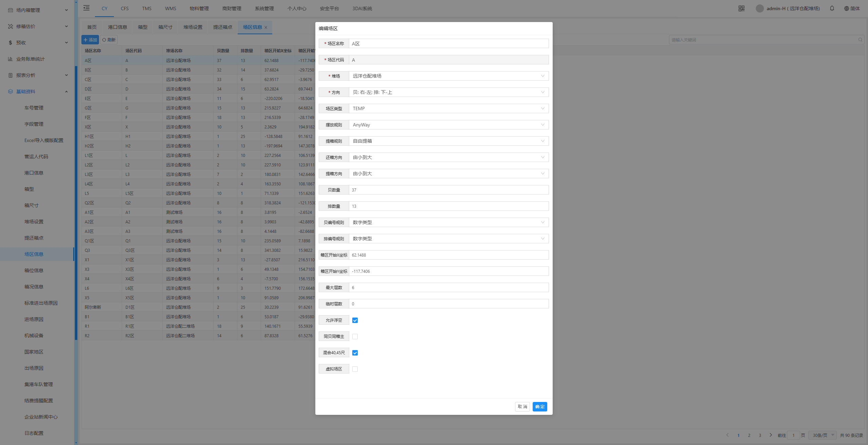
Task: Check the 虚拟场区 checkbox
Action: 355,369
